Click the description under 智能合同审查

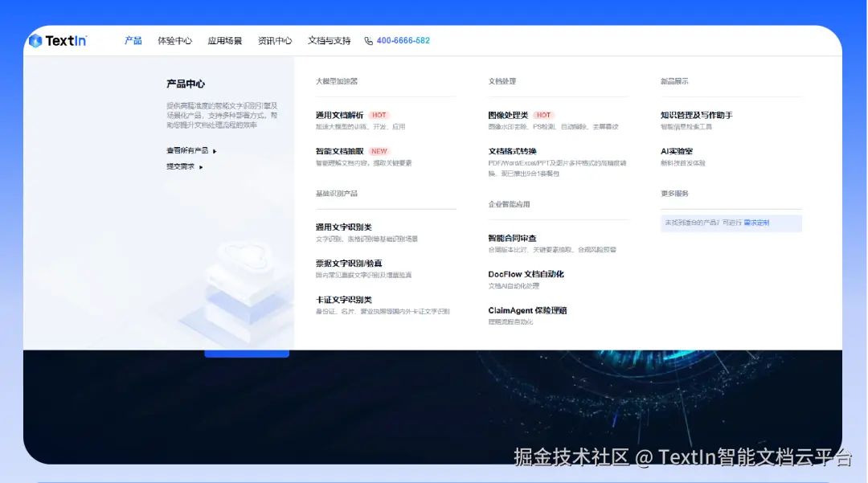click(x=552, y=249)
